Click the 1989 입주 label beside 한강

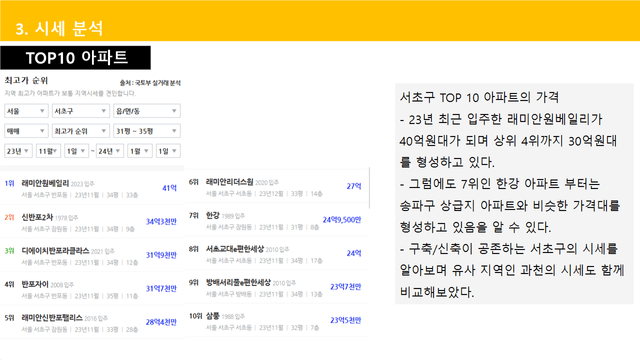(233, 216)
